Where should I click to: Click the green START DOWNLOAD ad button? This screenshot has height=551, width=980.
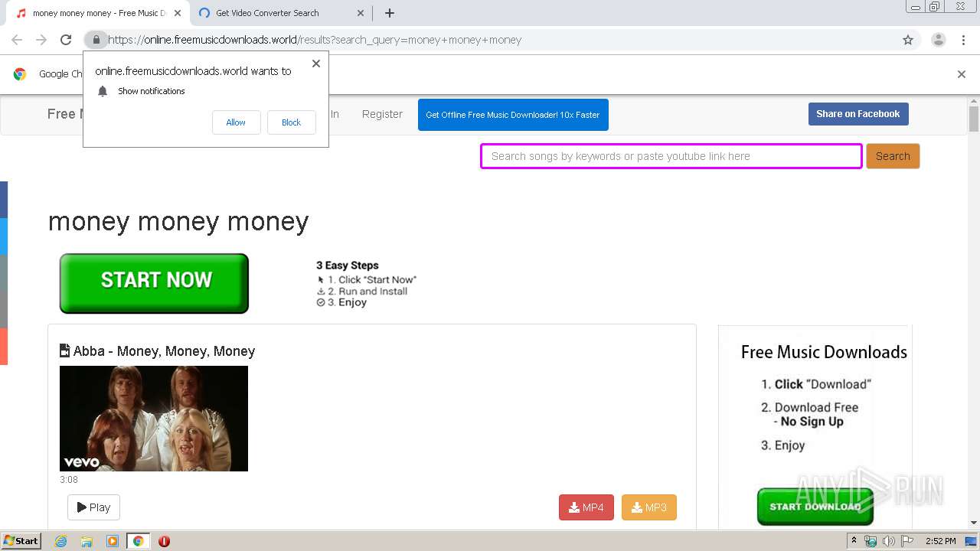[815, 507]
